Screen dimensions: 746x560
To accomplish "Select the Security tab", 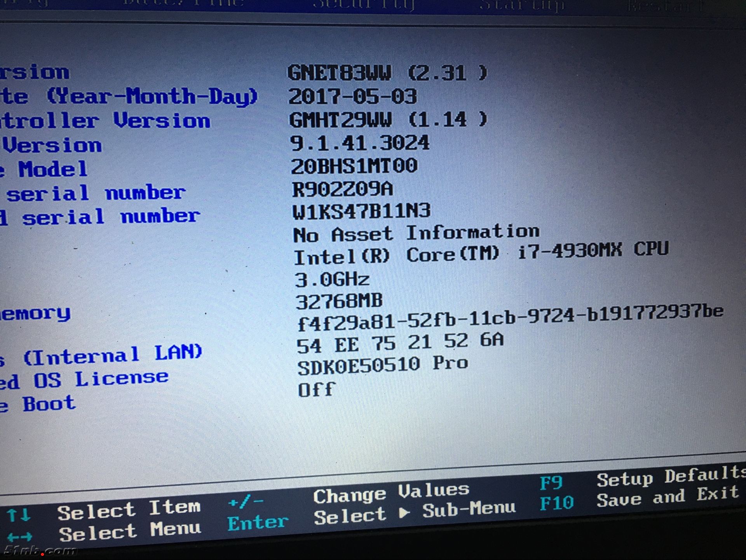I will coord(364,5).
